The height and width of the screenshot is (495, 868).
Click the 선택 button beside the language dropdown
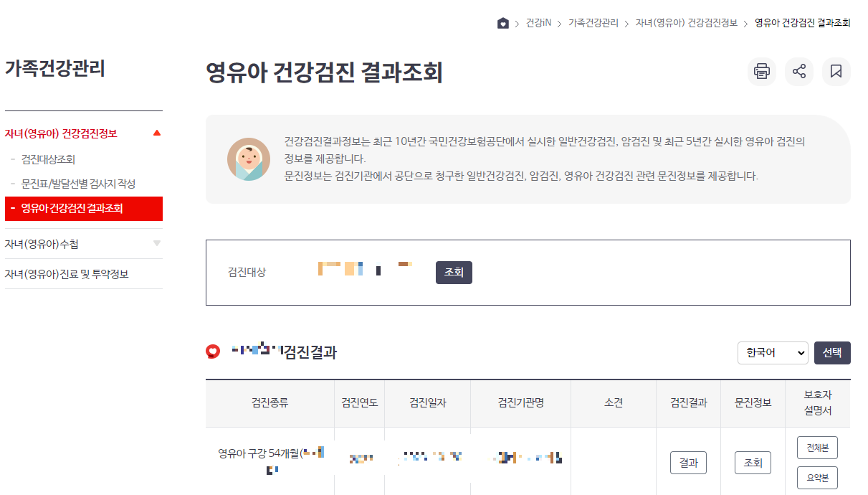point(831,352)
